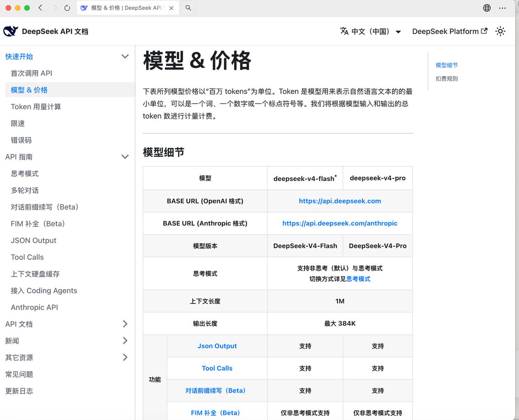
Task: Open the 中文（中国）language dropdown
Action: (x=371, y=31)
